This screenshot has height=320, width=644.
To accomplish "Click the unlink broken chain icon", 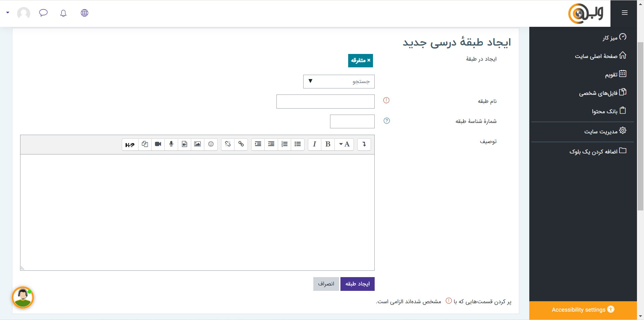I will (x=228, y=144).
